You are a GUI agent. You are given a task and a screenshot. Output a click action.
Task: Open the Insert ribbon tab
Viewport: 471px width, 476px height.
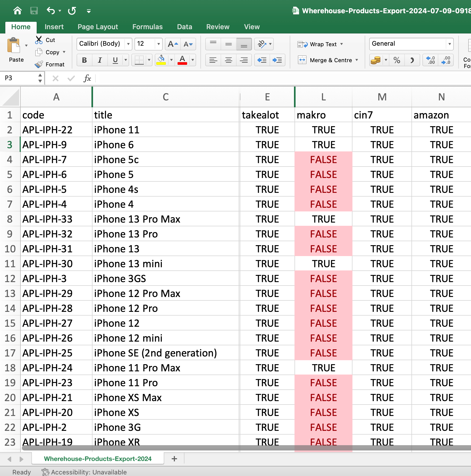[54, 27]
